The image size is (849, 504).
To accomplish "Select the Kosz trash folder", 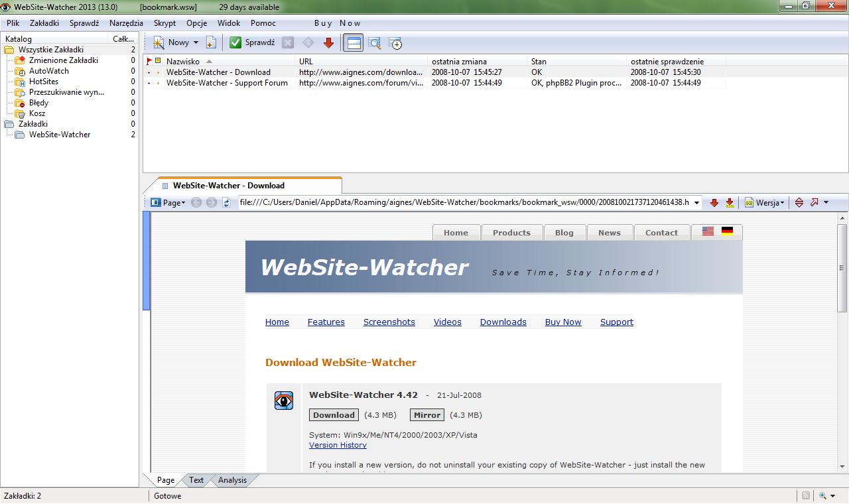I will pos(37,113).
